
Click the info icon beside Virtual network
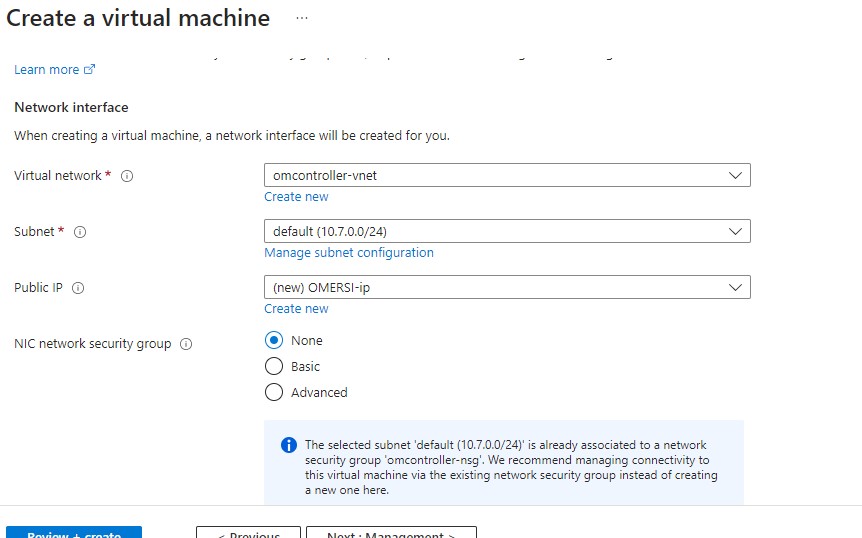tap(127, 176)
